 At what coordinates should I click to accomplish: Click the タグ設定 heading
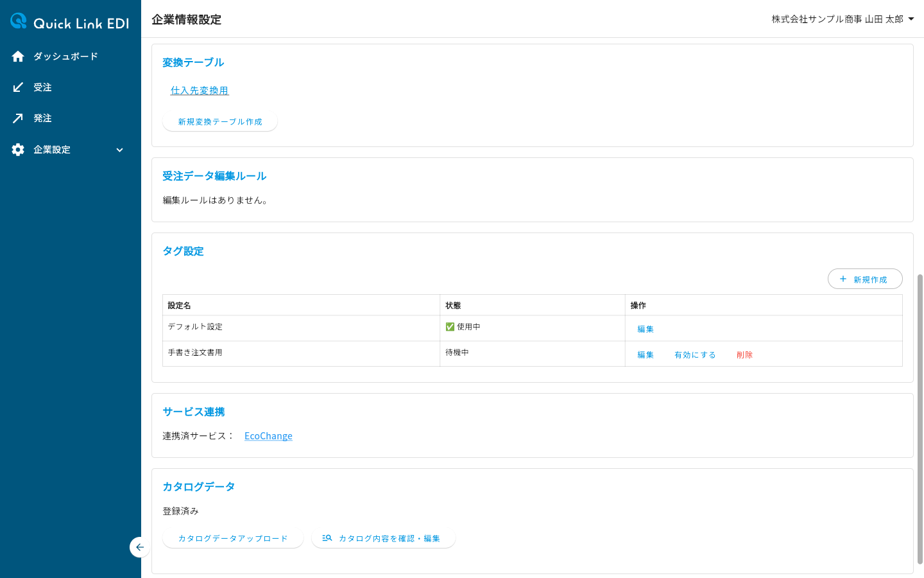[x=183, y=251]
